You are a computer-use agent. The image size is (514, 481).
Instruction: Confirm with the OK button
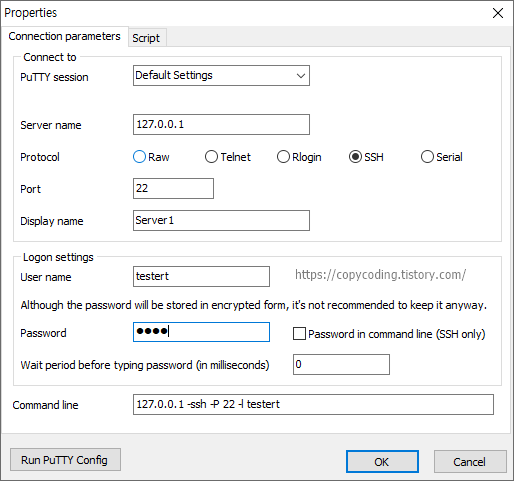click(382, 462)
